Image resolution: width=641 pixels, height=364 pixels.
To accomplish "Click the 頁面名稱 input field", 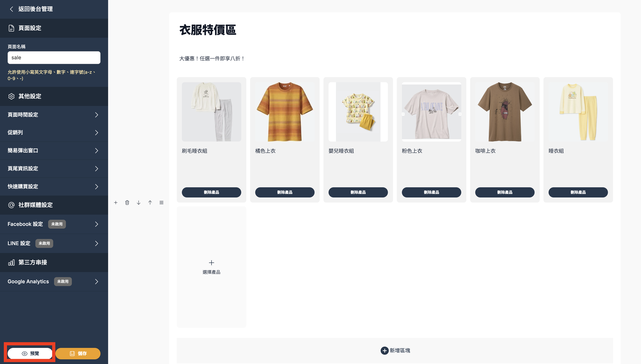I will (54, 57).
